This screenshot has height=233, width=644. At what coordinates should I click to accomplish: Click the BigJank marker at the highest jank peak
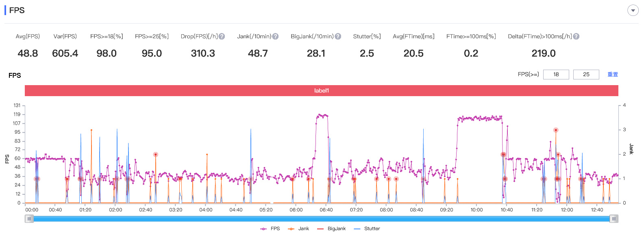pyautogui.click(x=556, y=130)
